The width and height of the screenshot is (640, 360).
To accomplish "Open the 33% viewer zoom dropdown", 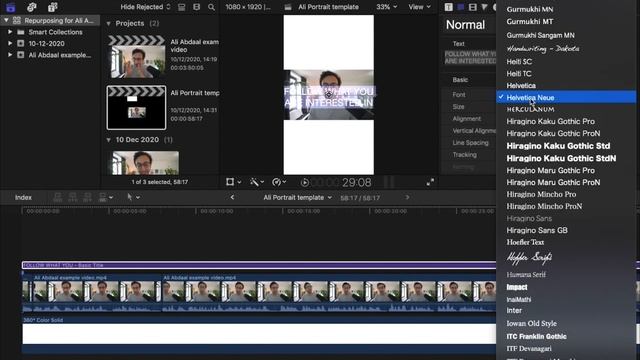I will pyautogui.click(x=387, y=7).
